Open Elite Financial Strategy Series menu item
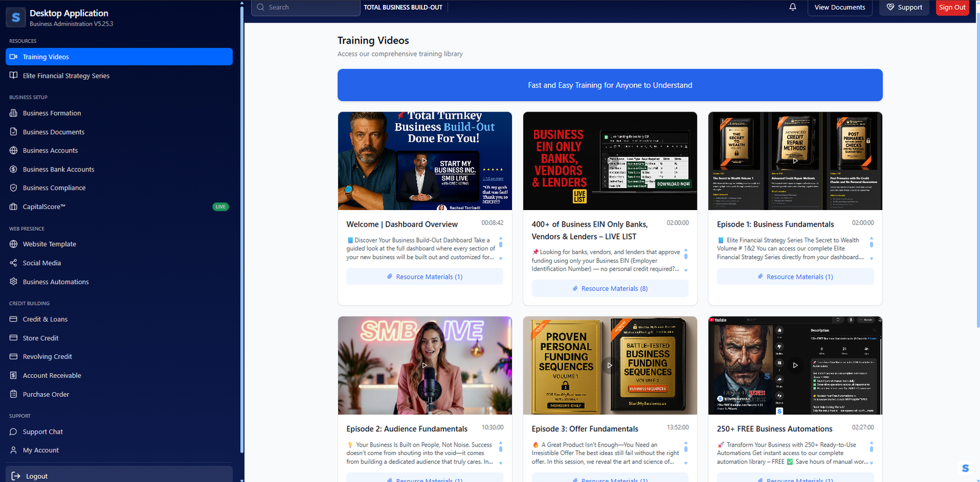The height and width of the screenshot is (482, 980). pos(66,76)
